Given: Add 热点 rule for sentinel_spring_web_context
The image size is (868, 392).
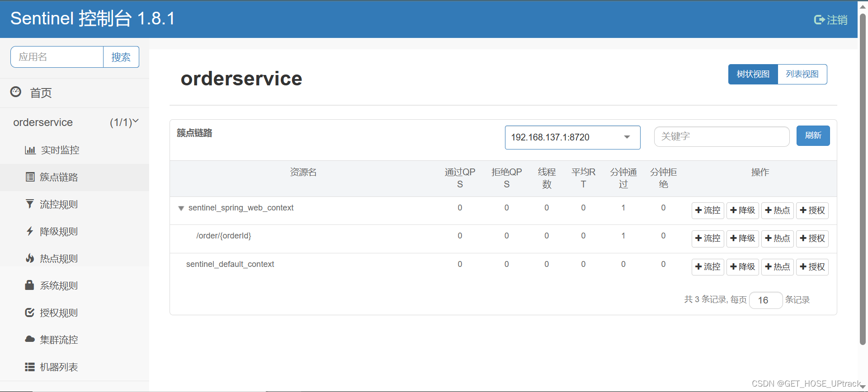Looking at the screenshot, I should tap(778, 210).
